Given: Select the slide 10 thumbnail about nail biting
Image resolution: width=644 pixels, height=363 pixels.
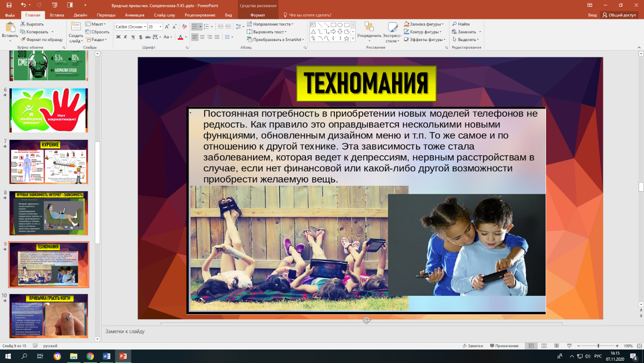Looking at the screenshot, I should [49, 316].
